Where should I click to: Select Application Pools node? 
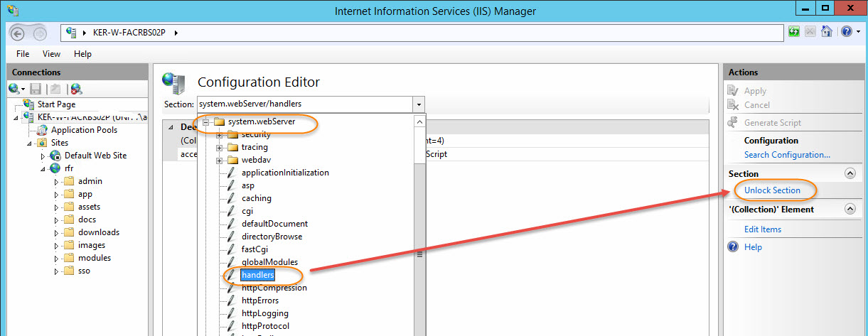[84, 130]
